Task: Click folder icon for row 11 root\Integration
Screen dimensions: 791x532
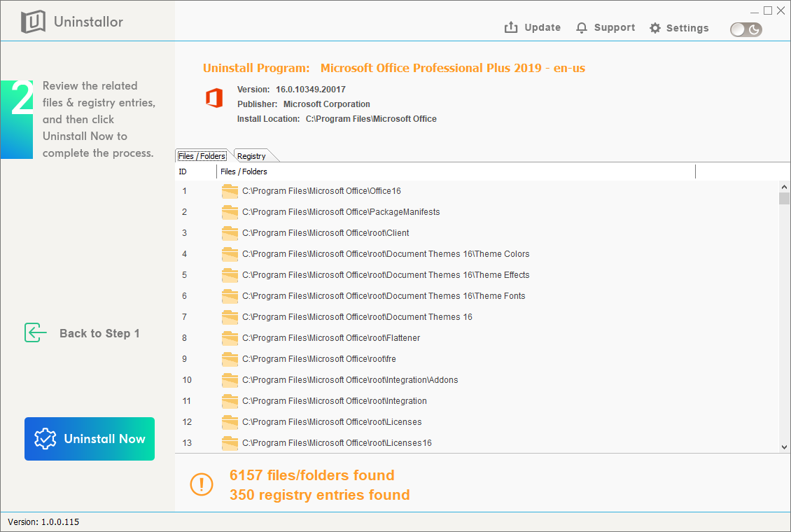Action: (x=230, y=401)
